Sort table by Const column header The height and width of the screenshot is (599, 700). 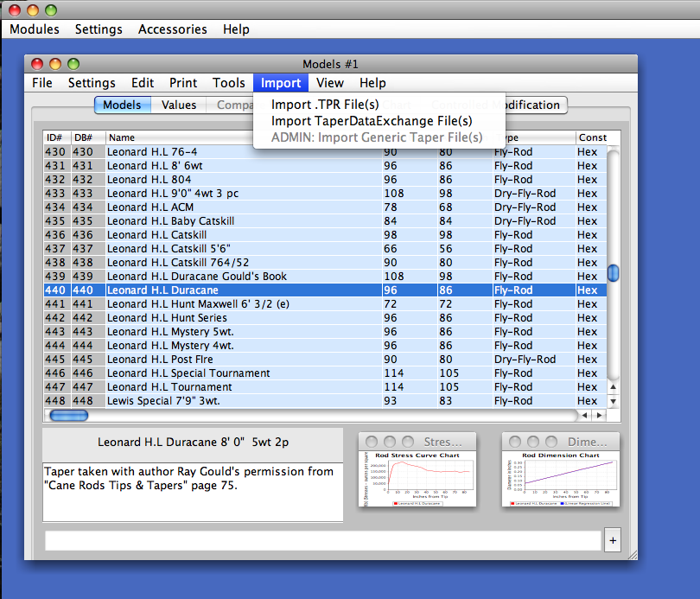(x=593, y=137)
